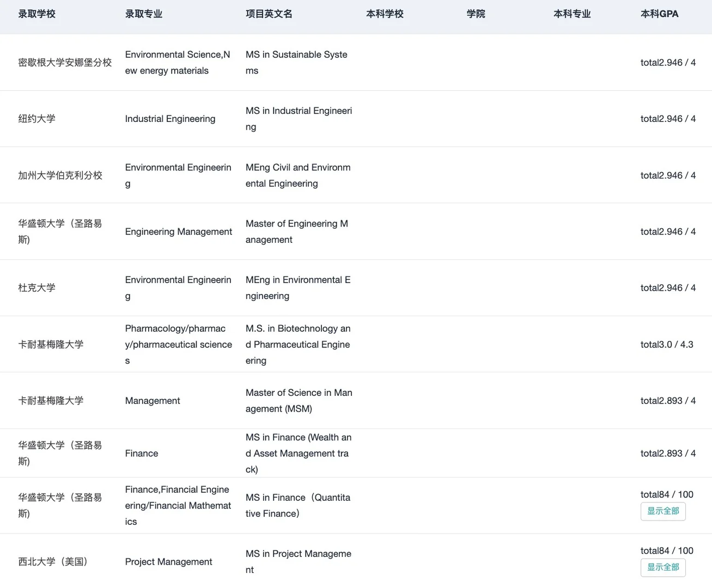
Task: Click Master of Science in Management (MSM)
Action: point(299,401)
